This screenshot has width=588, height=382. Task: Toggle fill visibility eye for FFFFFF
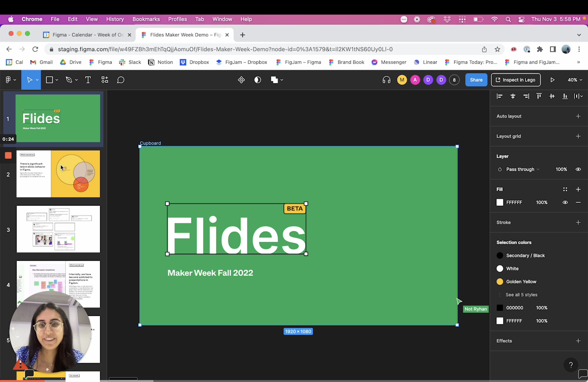565,203
